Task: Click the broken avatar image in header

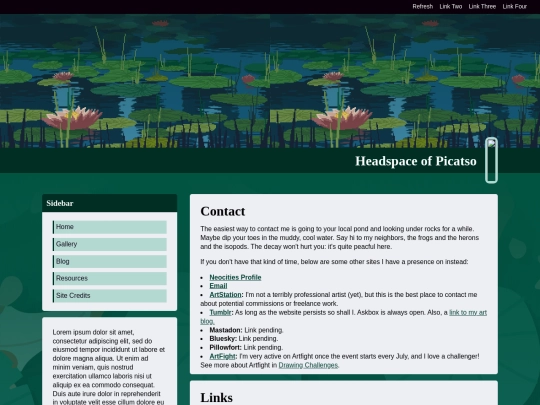Action: tap(491, 160)
